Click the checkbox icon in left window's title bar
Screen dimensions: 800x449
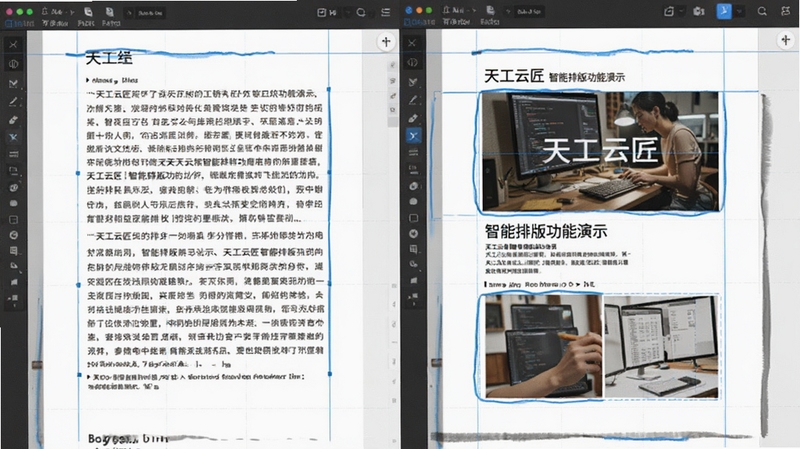click(x=321, y=12)
